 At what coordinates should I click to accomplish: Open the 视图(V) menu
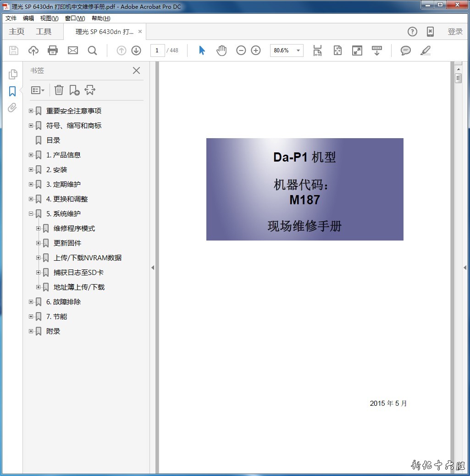click(x=49, y=18)
